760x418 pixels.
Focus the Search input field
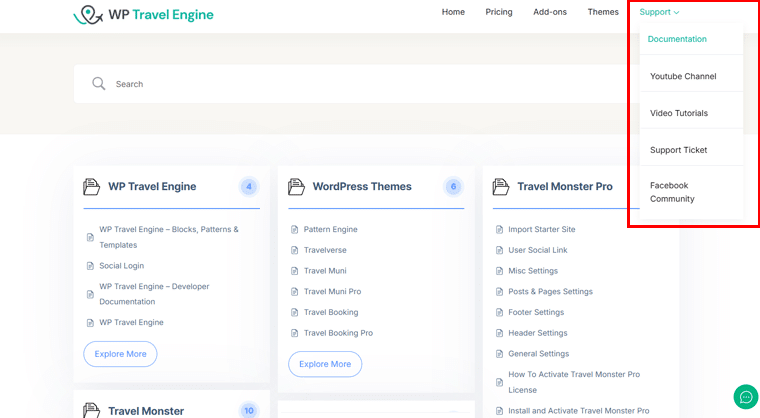pos(354,84)
